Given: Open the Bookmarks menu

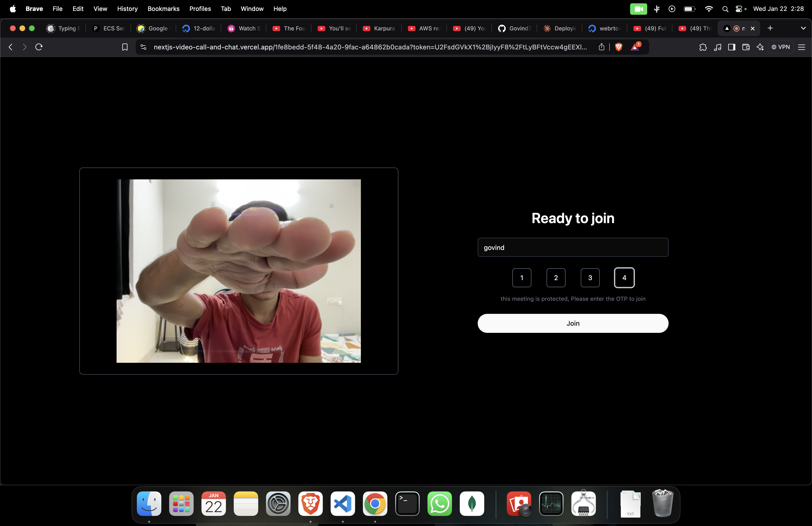Looking at the screenshot, I should click(x=163, y=9).
